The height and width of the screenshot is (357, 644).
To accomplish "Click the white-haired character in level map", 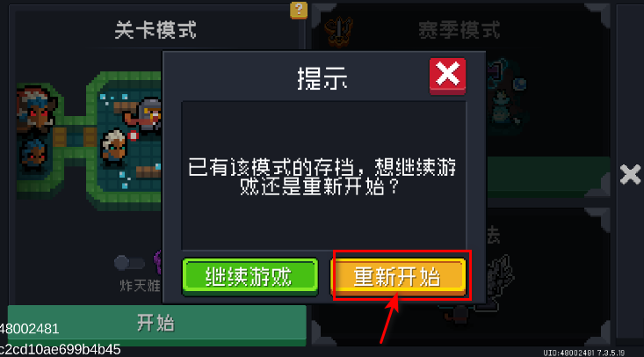I will click(113, 148).
